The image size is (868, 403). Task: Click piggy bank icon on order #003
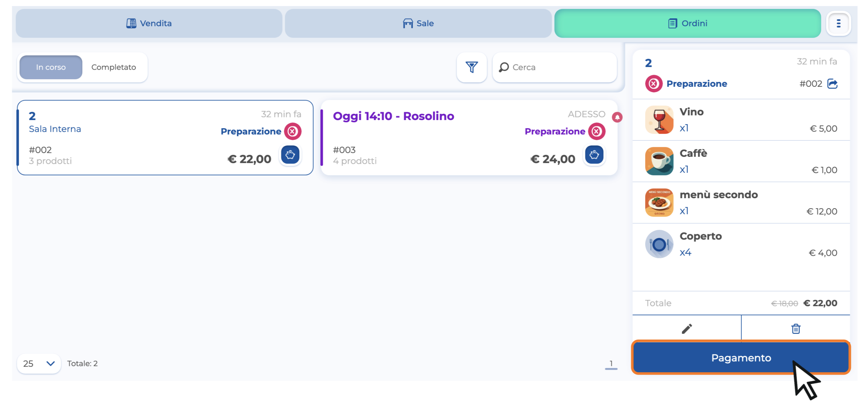coord(594,155)
